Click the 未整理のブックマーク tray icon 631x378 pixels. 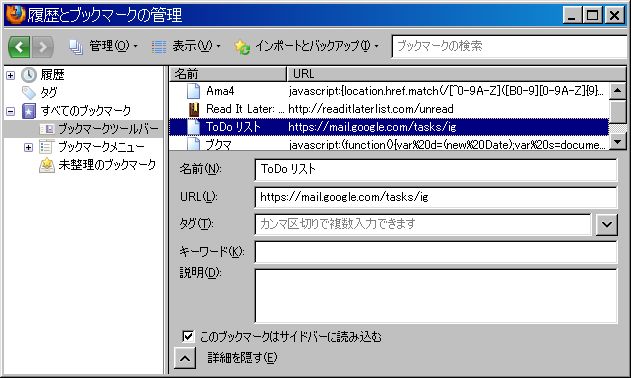(47, 165)
